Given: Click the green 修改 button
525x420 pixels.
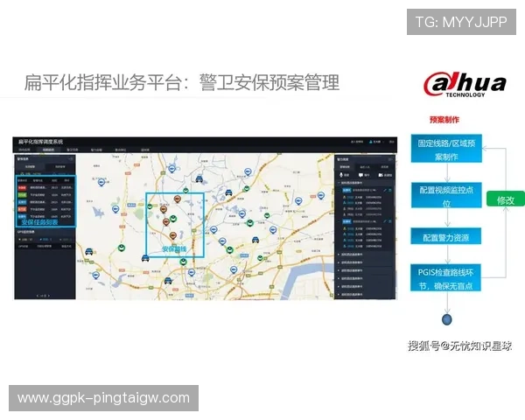Looking at the screenshot, I should tap(505, 200).
